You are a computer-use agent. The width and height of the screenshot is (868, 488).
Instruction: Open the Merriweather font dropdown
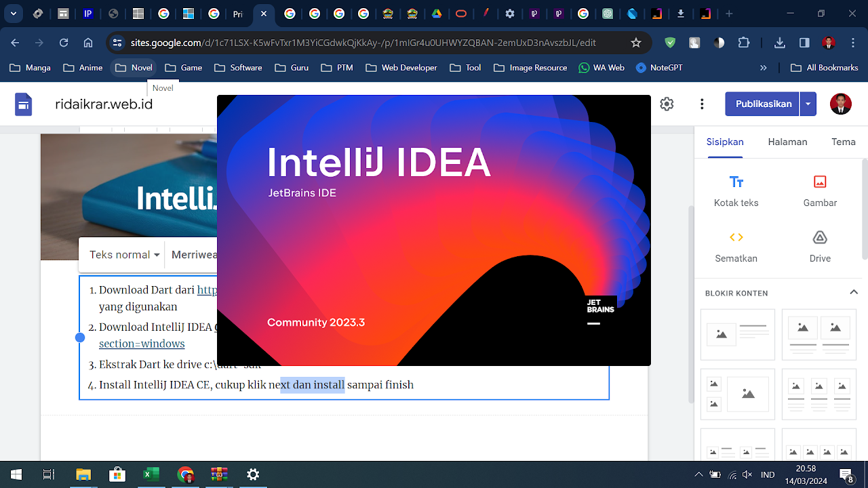click(195, 255)
